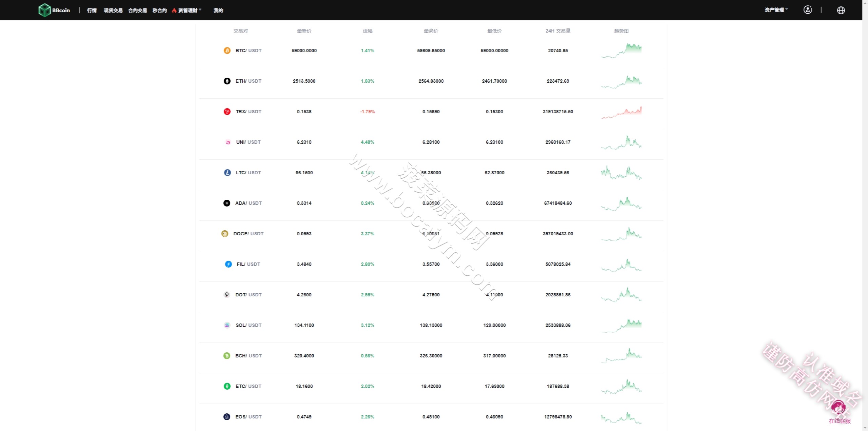Open the EOS/USDT trading pair
The width and height of the screenshot is (868, 431).
[249, 417]
